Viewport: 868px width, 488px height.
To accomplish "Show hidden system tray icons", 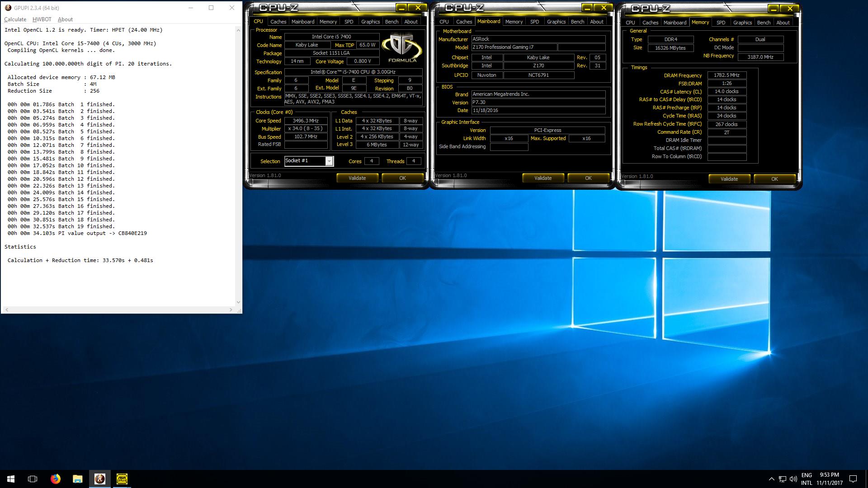I will tap(771, 479).
